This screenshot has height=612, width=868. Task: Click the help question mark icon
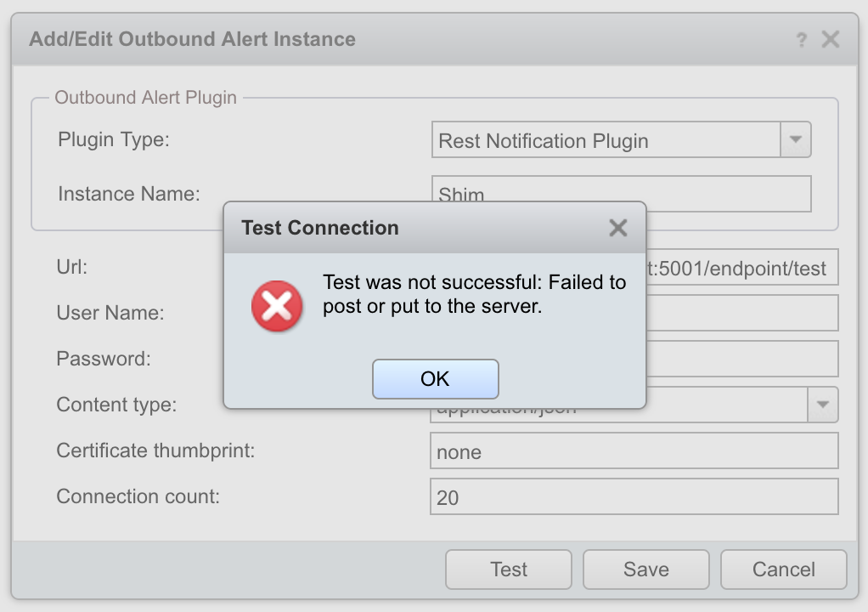[x=801, y=40]
